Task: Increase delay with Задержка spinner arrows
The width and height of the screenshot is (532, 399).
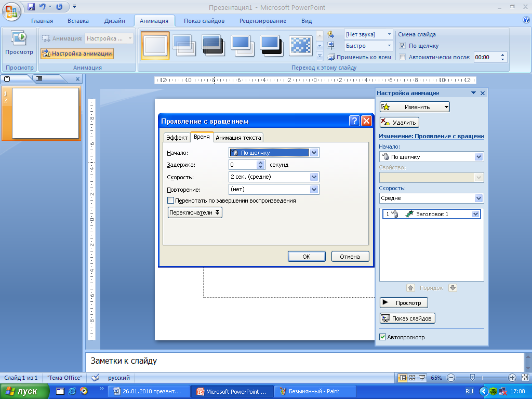Action: (x=261, y=163)
